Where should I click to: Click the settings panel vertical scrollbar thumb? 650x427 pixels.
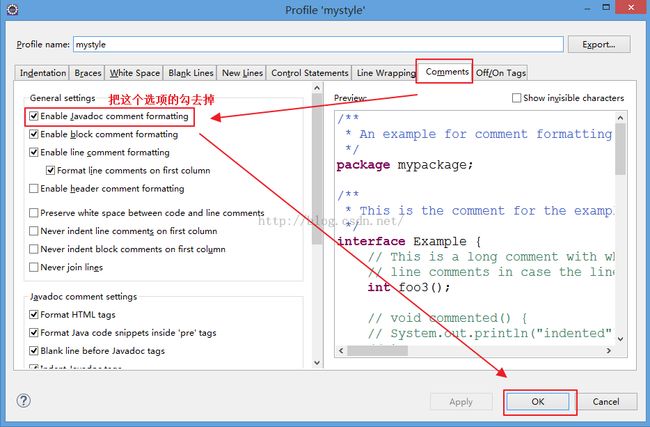[x=317, y=169]
